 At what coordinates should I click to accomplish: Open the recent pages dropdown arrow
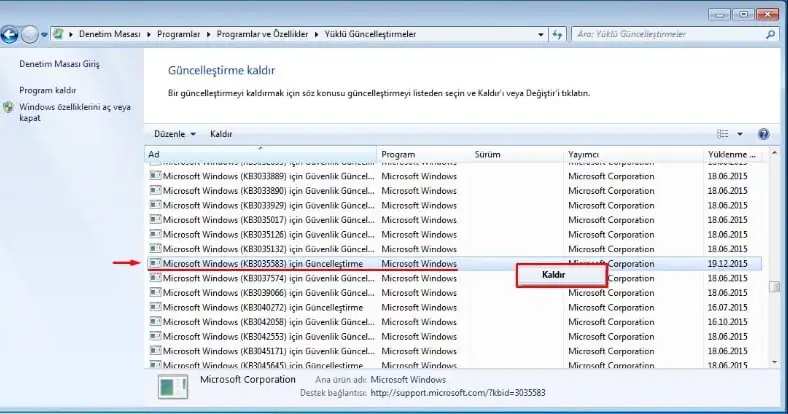coord(44,35)
